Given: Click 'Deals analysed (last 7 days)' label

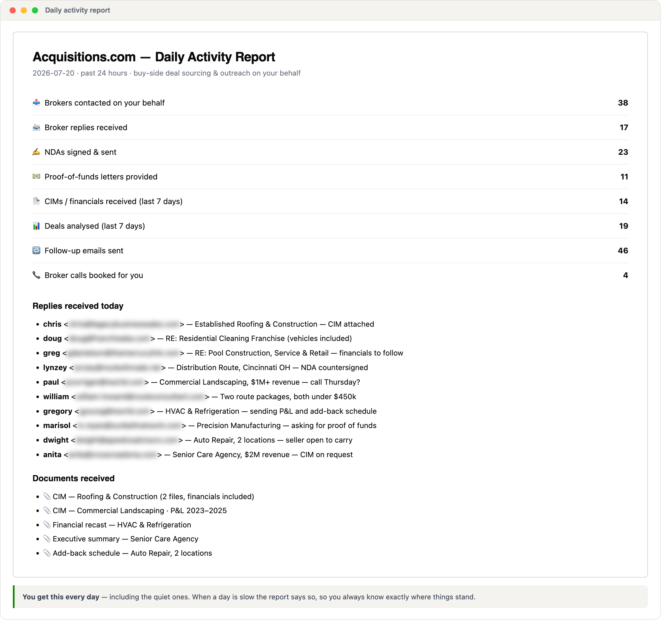Looking at the screenshot, I should click(95, 226).
